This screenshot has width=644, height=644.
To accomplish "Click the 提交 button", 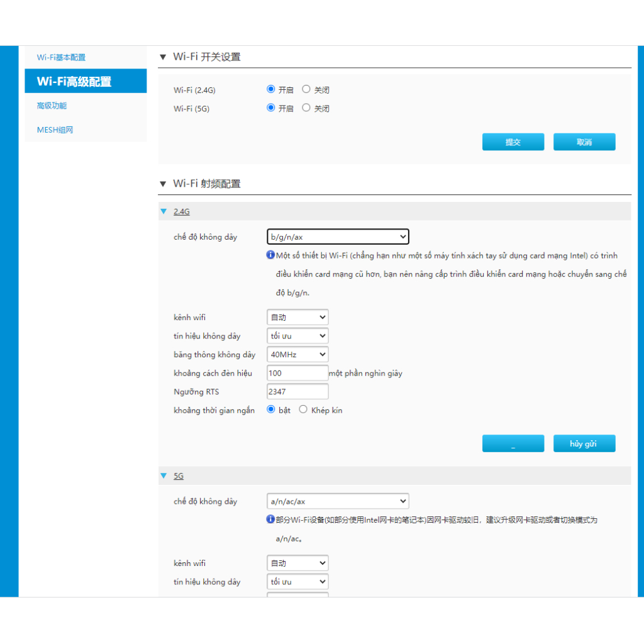I will (513, 142).
